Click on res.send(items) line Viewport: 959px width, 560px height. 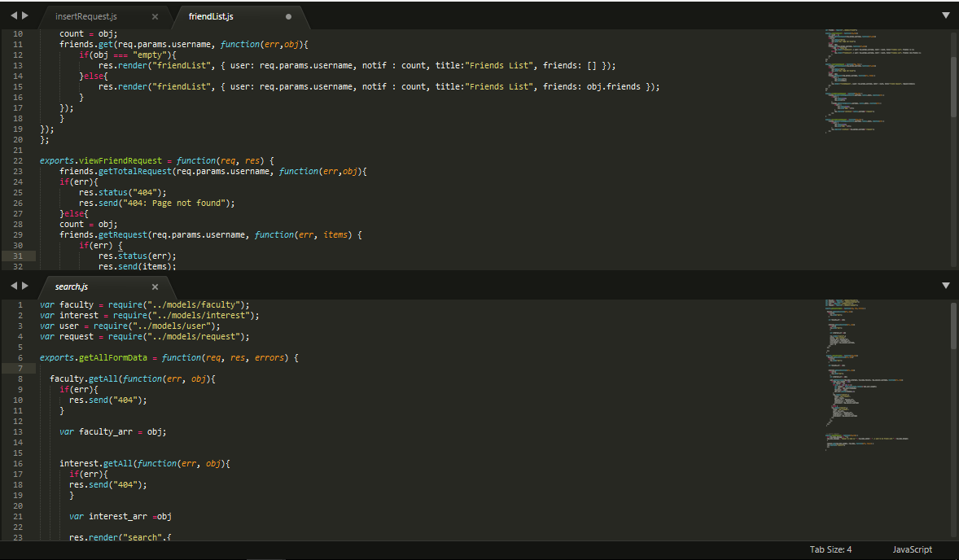tap(138, 266)
